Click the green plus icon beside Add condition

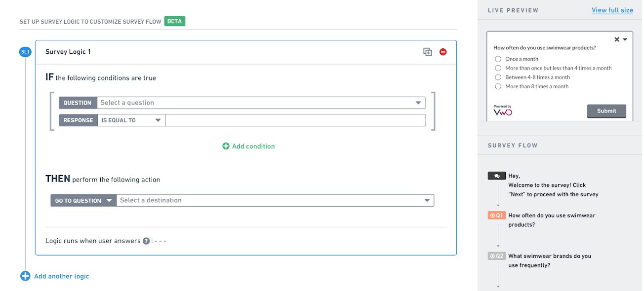point(226,146)
